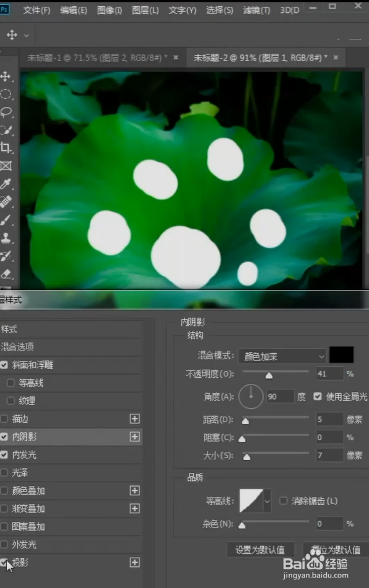
Task: Select the Brush tool
Action: coord(6,219)
